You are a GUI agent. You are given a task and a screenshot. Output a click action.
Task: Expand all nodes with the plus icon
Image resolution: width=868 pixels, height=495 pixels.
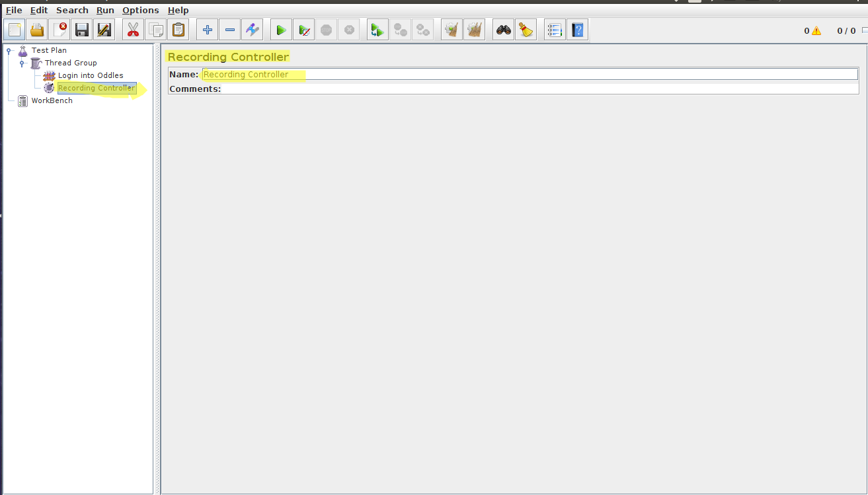click(x=208, y=30)
